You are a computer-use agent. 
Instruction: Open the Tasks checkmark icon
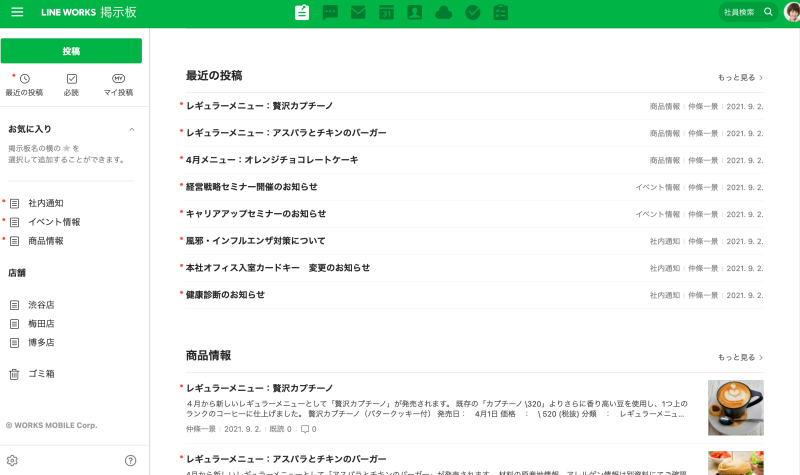(473, 12)
